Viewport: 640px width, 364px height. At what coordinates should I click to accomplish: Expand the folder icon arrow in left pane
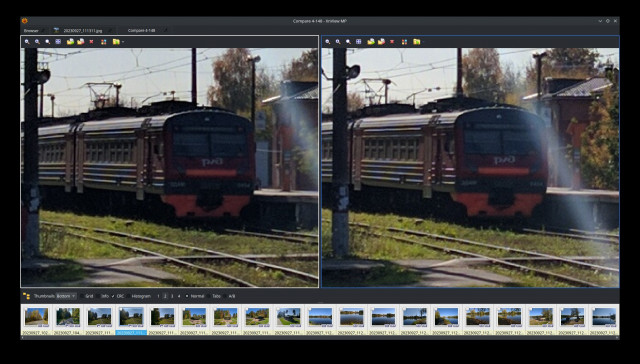click(123, 42)
